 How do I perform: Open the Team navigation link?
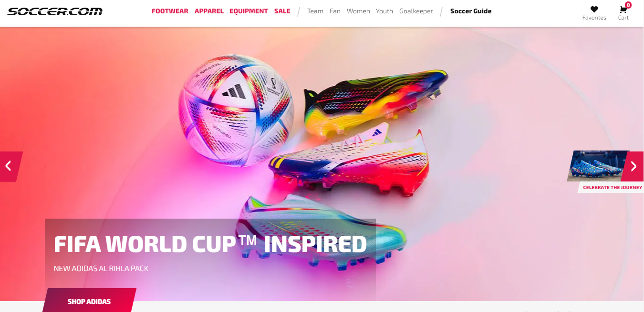[x=315, y=11]
